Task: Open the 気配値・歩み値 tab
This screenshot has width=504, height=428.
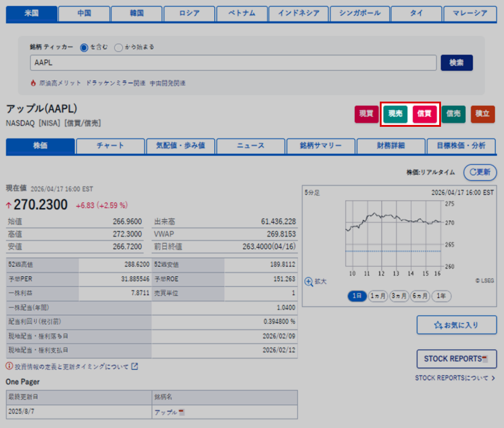Action: [180, 146]
